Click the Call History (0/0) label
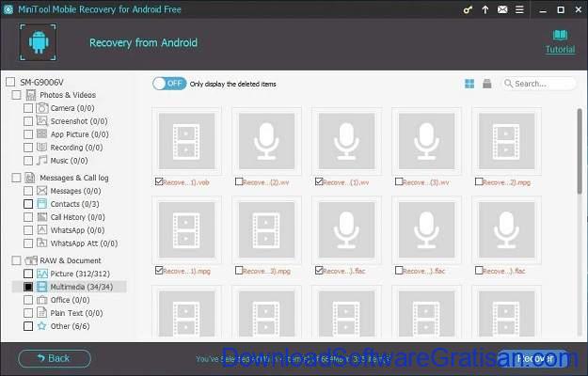 pos(78,217)
